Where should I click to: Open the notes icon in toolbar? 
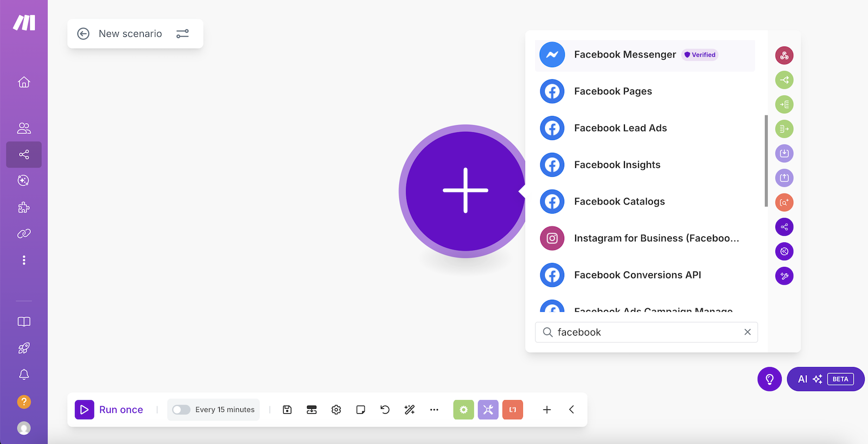click(x=361, y=410)
